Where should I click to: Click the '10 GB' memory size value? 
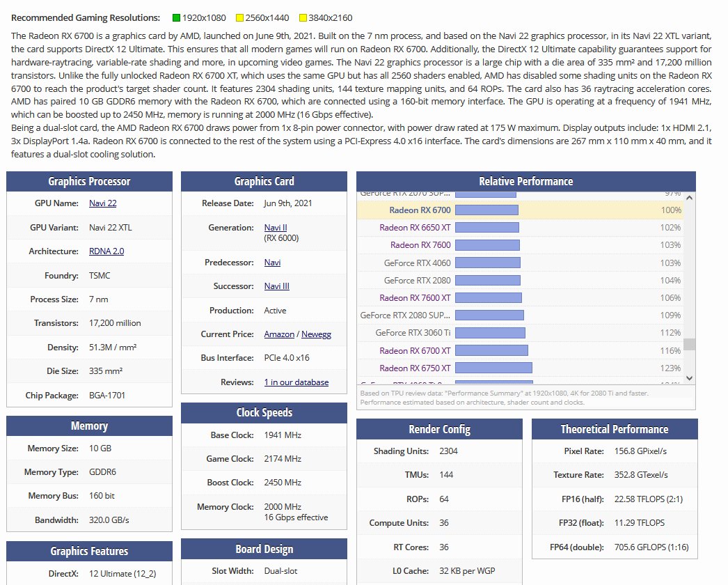click(100, 448)
